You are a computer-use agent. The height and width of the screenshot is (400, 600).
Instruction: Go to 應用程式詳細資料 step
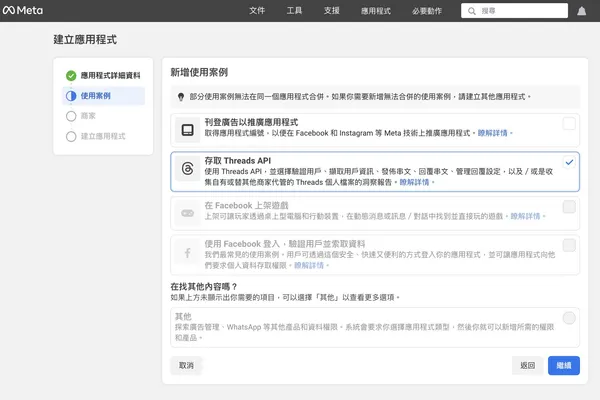click(x=110, y=75)
